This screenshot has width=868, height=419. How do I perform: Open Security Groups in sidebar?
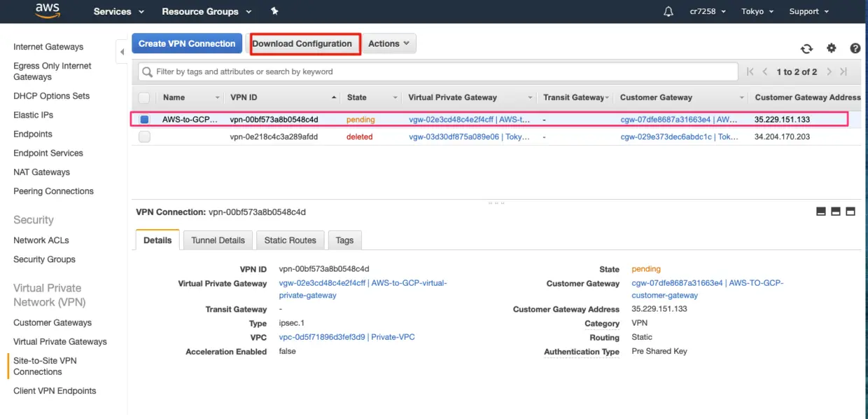click(44, 259)
